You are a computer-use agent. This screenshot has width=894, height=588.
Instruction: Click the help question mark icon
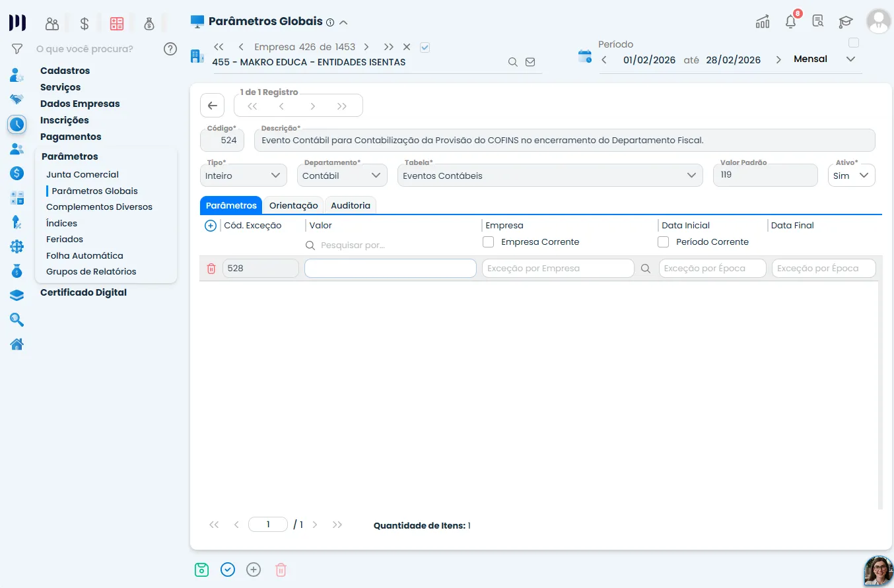tap(170, 49)
